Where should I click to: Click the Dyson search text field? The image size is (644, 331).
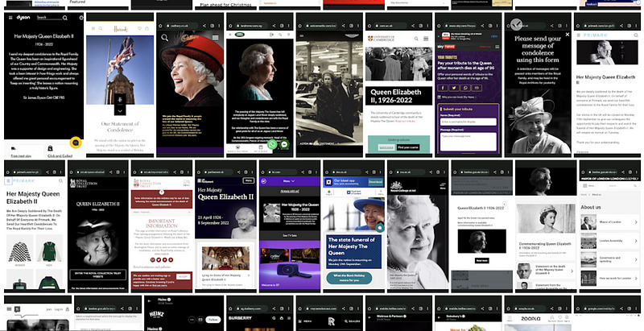(48, 18)
